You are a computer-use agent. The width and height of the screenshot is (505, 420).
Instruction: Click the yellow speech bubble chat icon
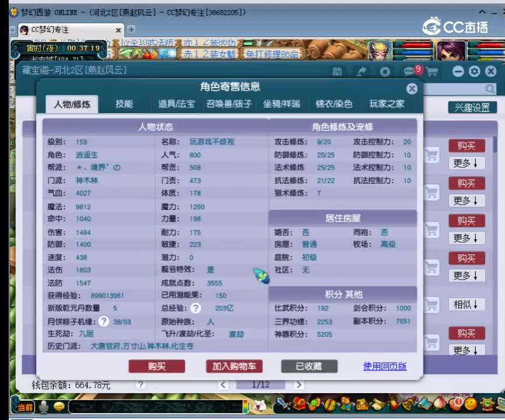[x=59, y=407]
